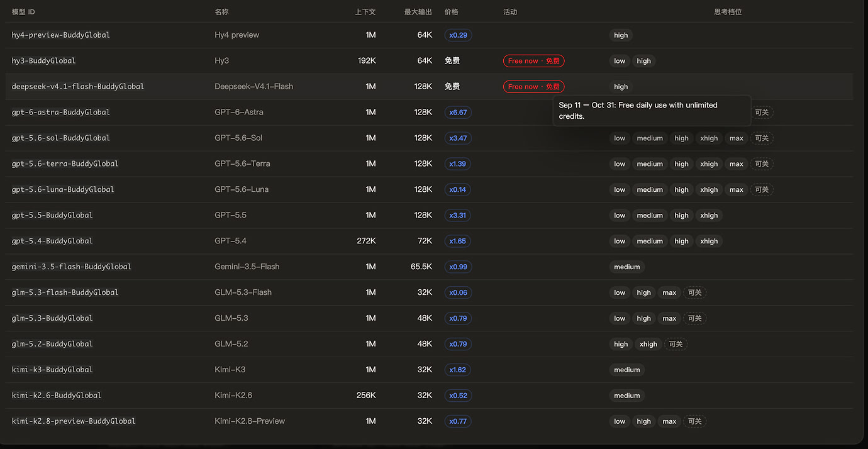The image size is (868, 449).
Task: Select medium thinking level for GPT-5.6-Luna
Action: (650, 190)
